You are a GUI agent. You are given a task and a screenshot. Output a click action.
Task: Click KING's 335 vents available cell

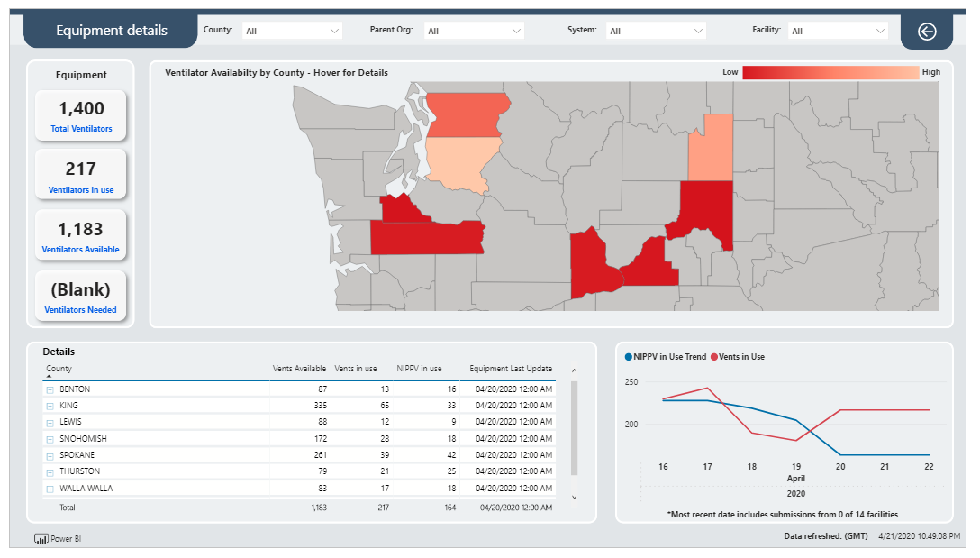[320, 406]
